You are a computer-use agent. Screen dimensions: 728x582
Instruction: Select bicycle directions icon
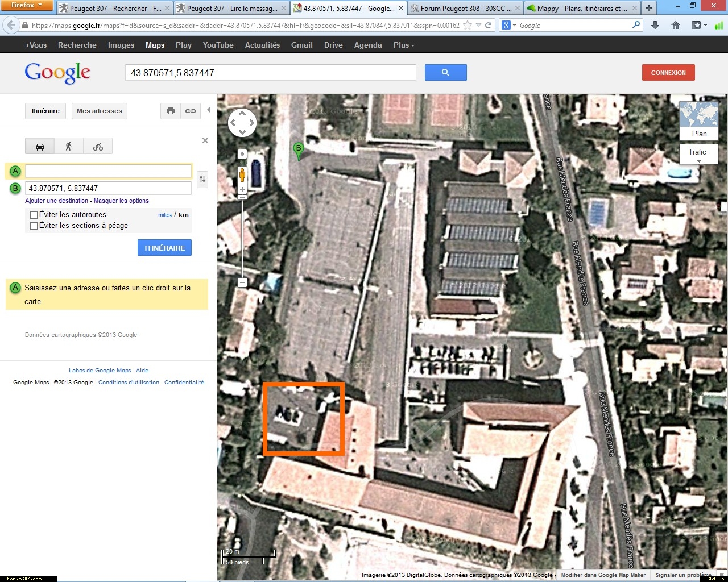pyautogui.click(x=98, y=147)
